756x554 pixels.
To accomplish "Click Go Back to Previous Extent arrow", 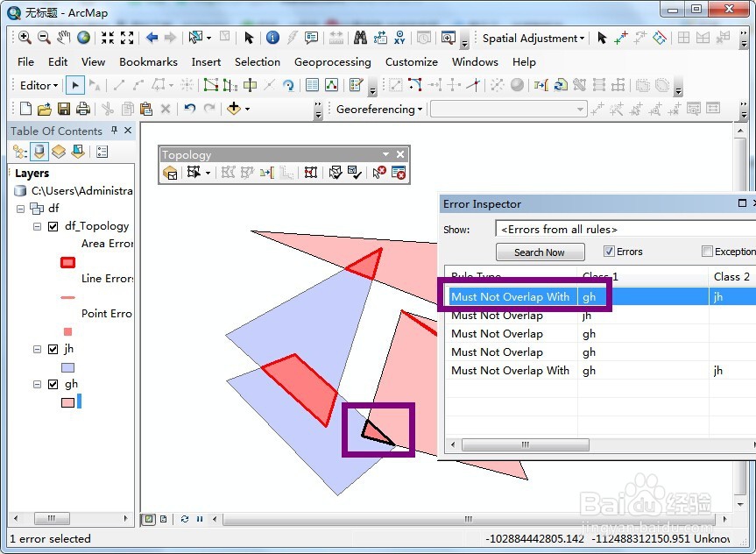I will tap(152, 38).
